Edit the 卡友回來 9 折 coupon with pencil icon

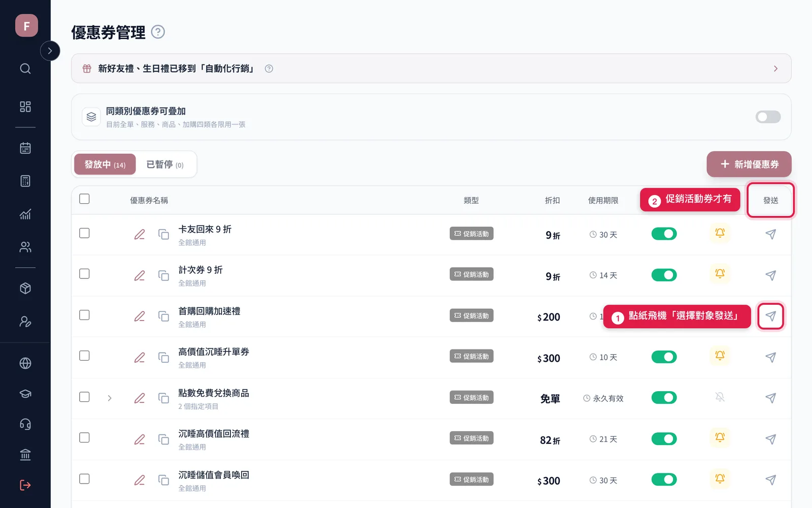coord(140,234)
